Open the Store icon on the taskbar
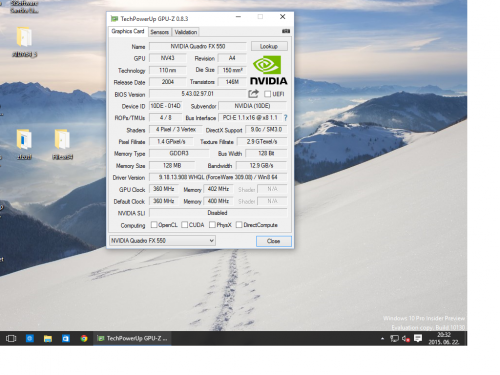Image resolution: width=500 pixels, height=375 pixels. tap(66, 338)
